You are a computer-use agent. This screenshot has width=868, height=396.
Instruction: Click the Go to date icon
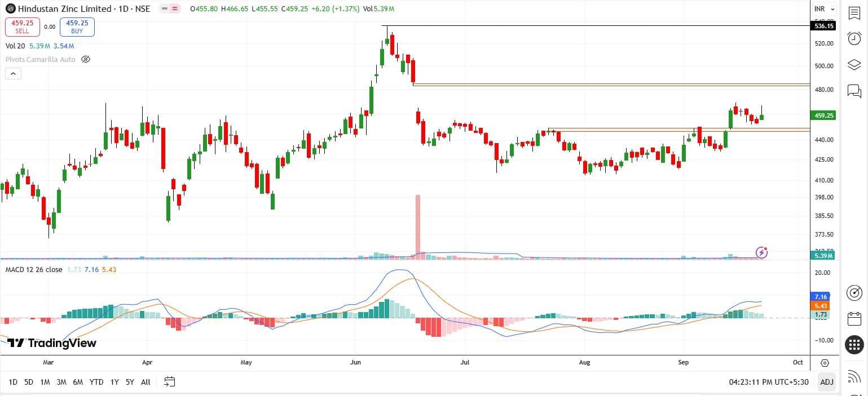point(169,382)
